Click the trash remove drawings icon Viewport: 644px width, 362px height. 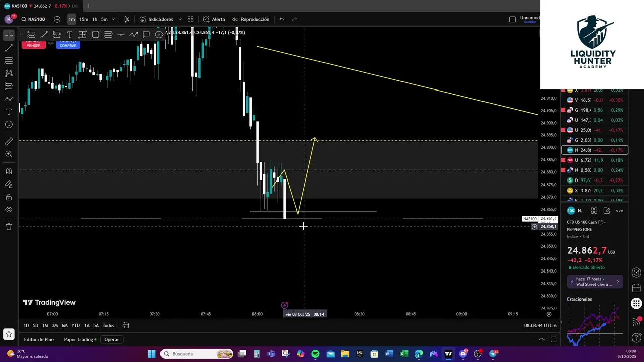(x=9, y=227)
